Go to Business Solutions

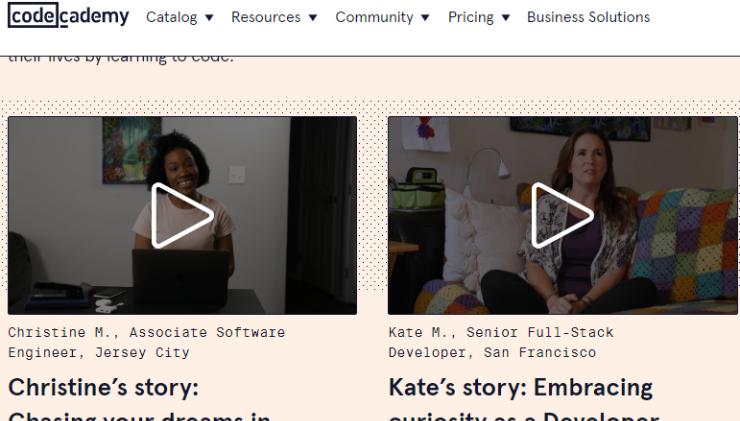point(588,18)
